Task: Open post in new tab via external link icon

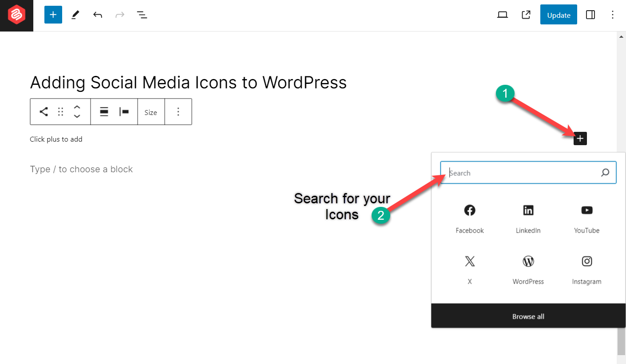Action: pyautogui.click(x=526, y=14)
